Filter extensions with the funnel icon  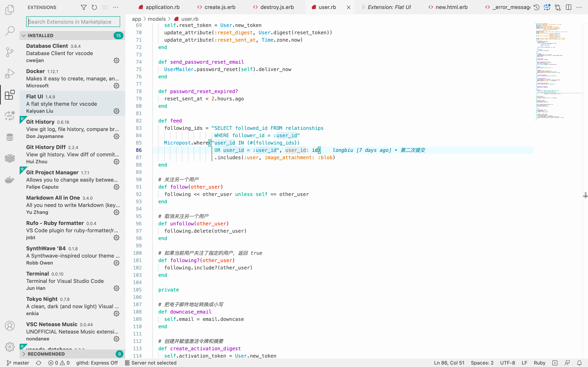click(84, 7)
